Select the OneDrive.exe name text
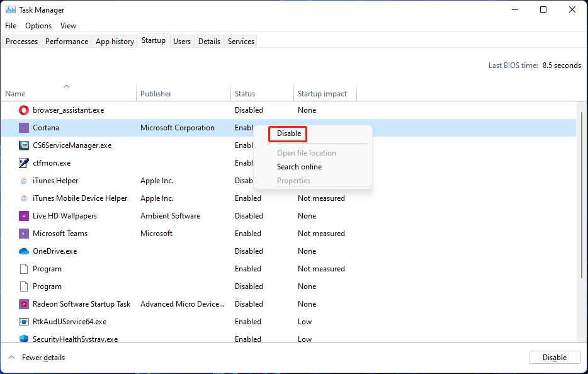Screen dimensions: 588x374 click(x=55, y=251)
